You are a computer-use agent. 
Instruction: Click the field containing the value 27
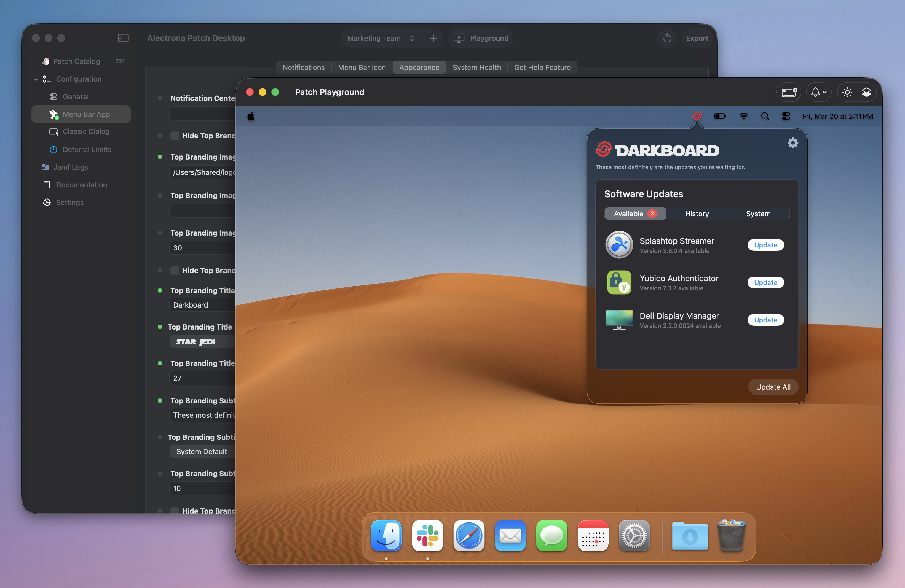(203, 378)
